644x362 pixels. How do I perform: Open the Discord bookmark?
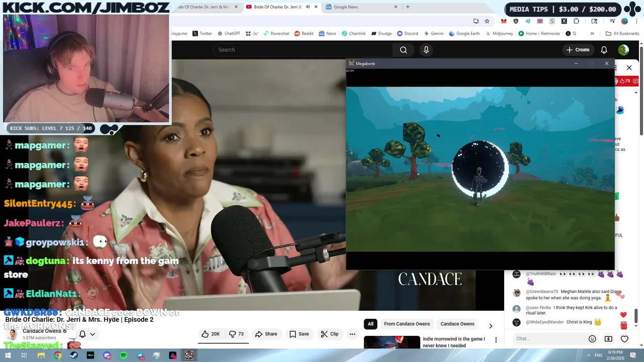tap(408, 34)
